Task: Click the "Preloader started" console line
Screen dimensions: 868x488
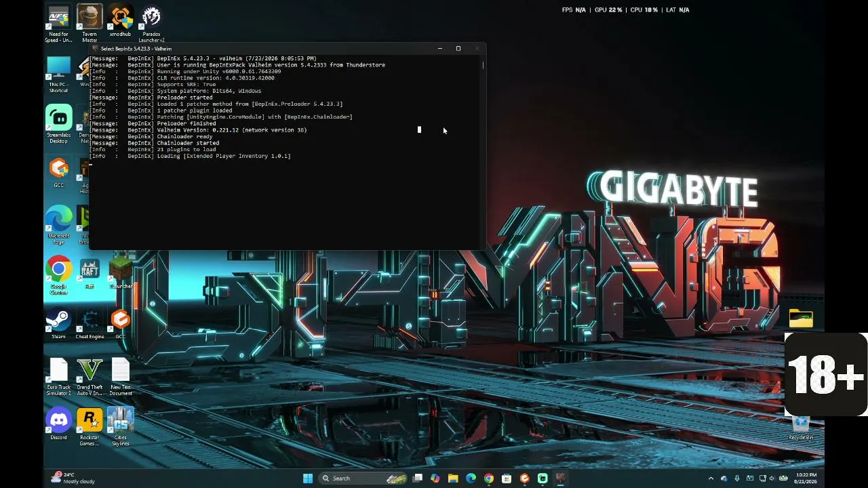Action: point(151,98)
